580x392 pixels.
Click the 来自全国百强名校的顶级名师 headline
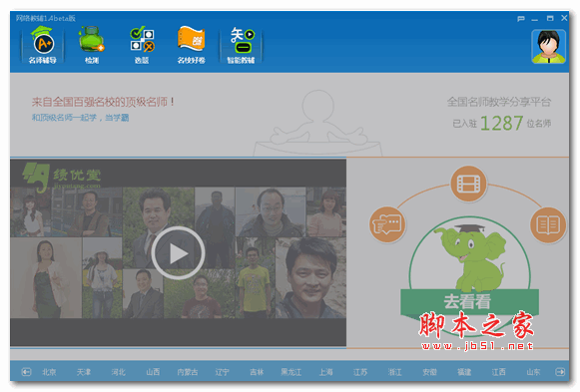(x=103, y=102)
